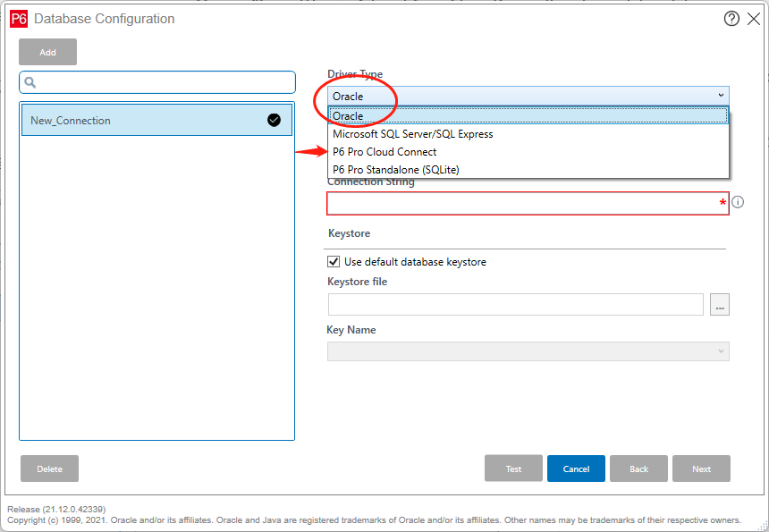This screenshot has height=532, width=769.
Task: Close the Database Configuration dialog
Action: click(x=754, y=19)
